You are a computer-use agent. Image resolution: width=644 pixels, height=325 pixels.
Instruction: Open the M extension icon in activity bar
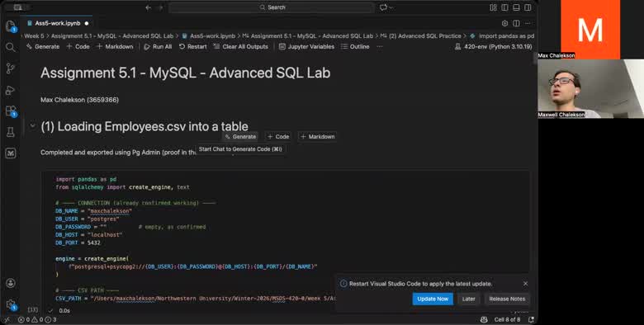pyautogui.click(x=11, y=153)
